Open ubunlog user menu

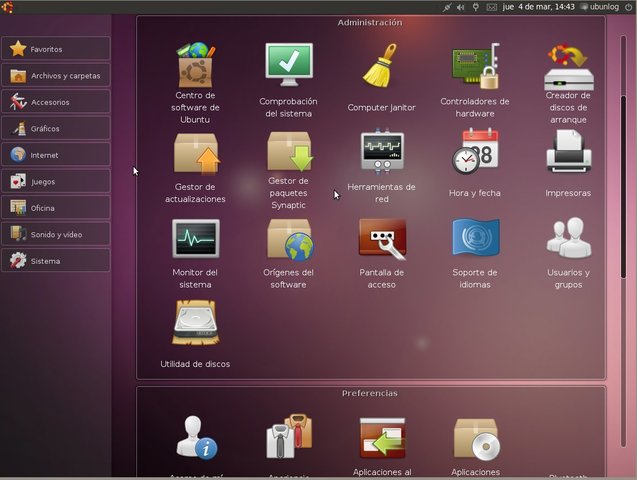click(600, 7)
